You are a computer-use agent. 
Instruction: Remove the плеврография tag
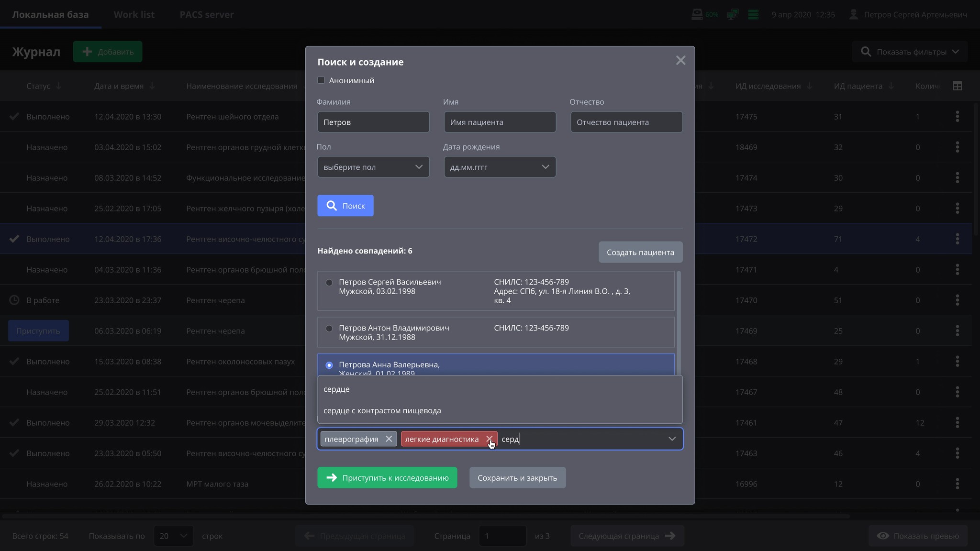click(389, 439)
